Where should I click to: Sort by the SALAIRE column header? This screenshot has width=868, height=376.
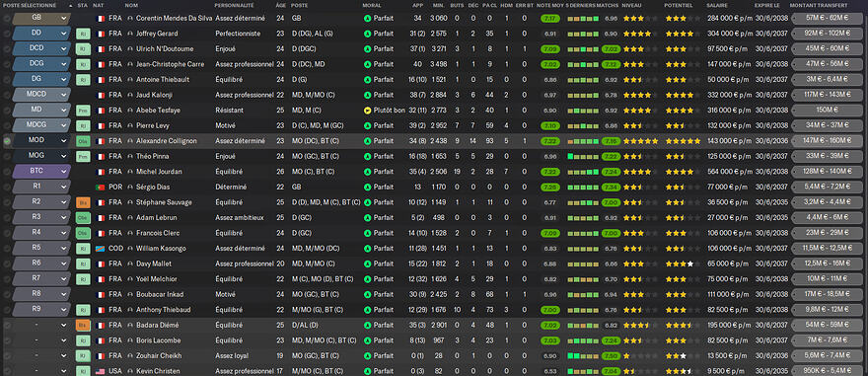pos(717,5)
